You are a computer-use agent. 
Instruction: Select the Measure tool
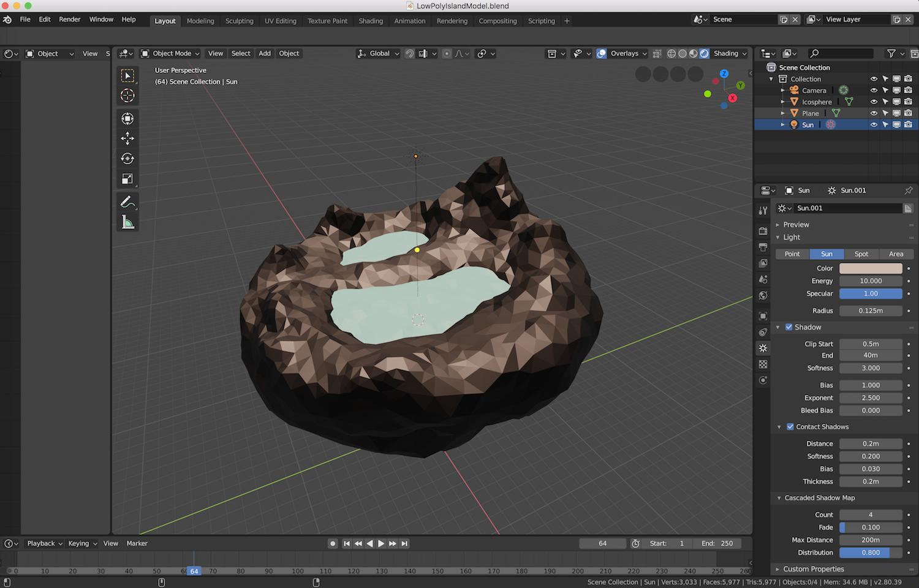(127, 222)
